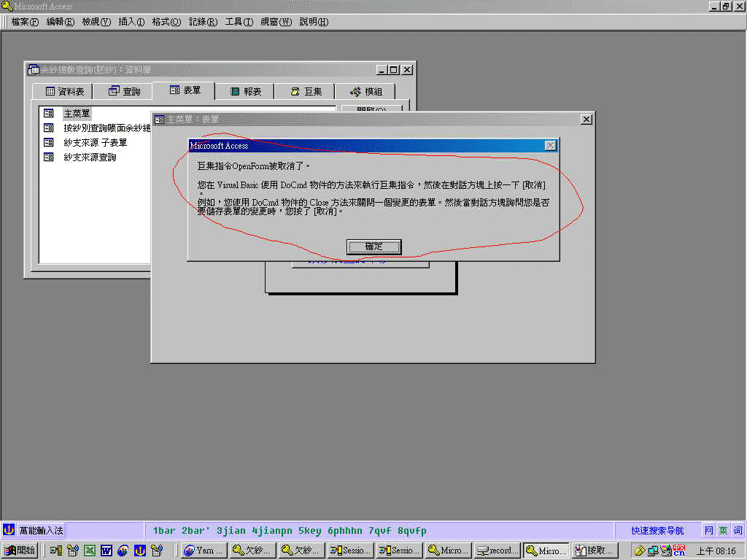Open the 記錄(R) menu
This screenshot has width=747, height=560.
click(203, 22)
